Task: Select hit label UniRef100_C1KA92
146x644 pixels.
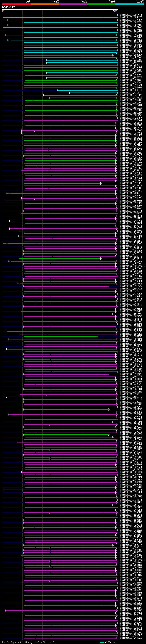Action: coord(131,75)
